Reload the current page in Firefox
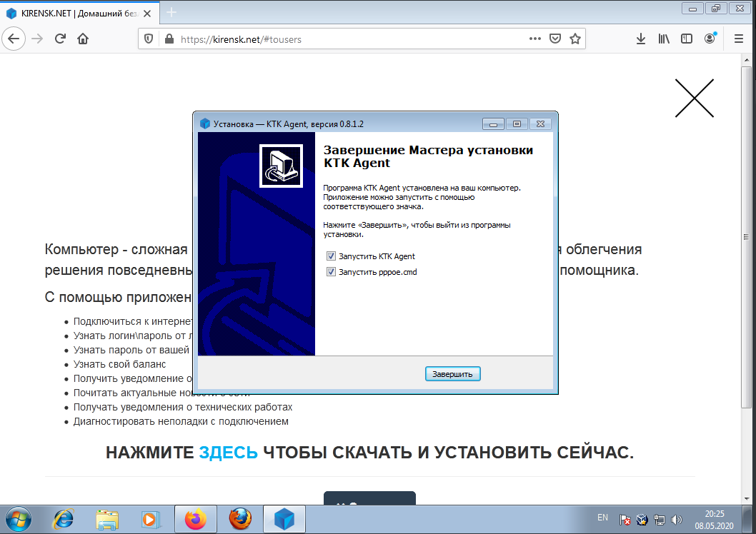This screenshot has height=534, width=756. [x=60, y=39]
